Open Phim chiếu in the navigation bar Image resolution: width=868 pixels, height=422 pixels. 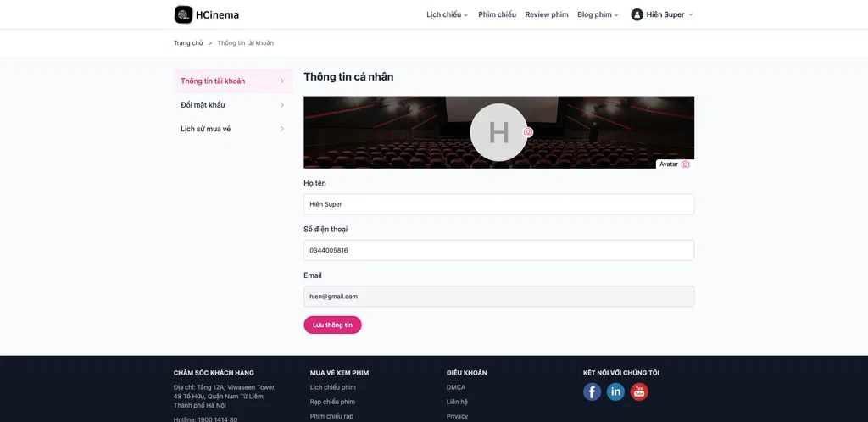(x=497, y=15)
